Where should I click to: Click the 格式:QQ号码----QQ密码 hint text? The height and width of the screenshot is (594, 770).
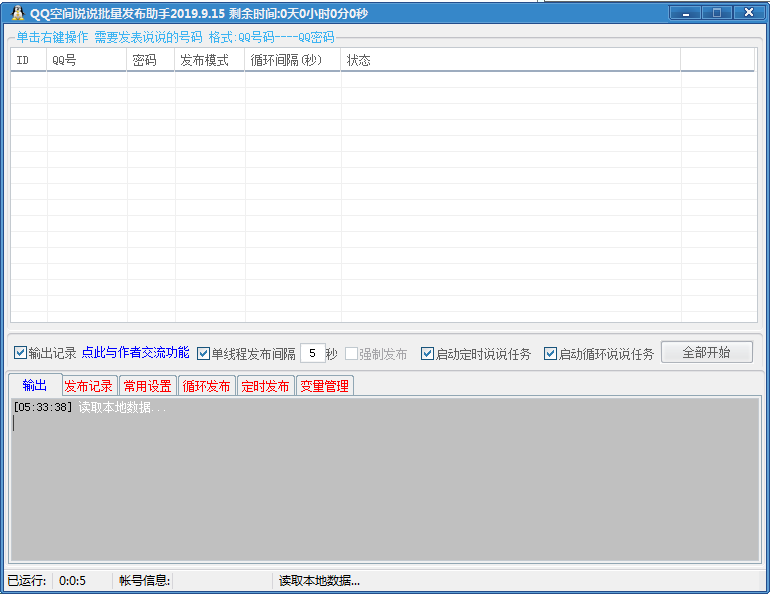pos(272,37)
